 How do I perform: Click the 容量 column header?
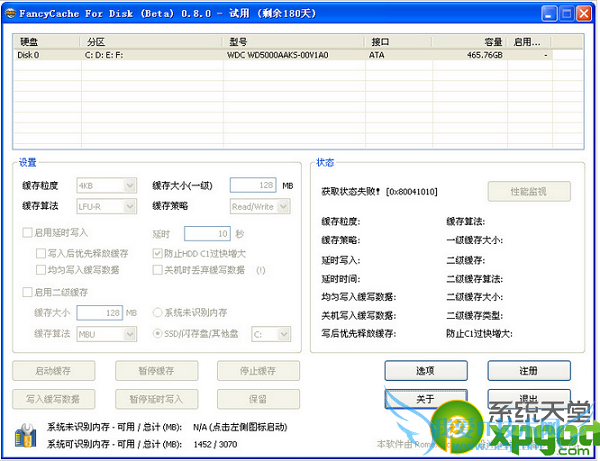[469, 42]
